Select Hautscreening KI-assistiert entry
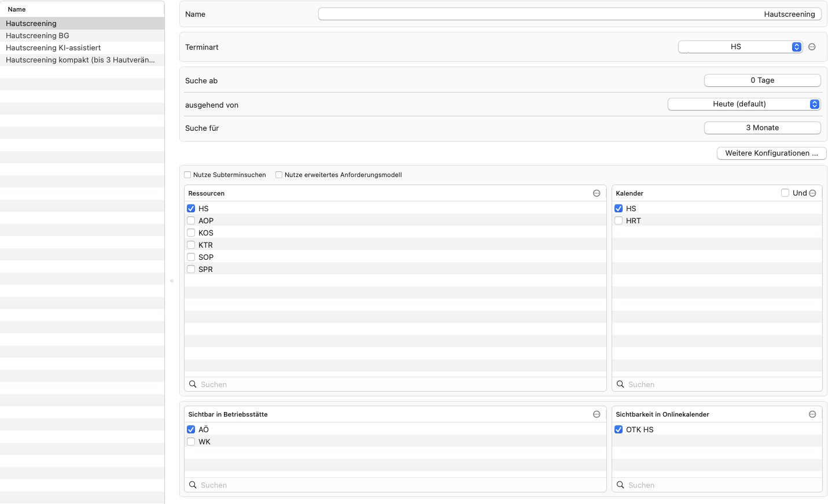The height and width of the screenshot is (504, 828). click(x=82, y=47)
